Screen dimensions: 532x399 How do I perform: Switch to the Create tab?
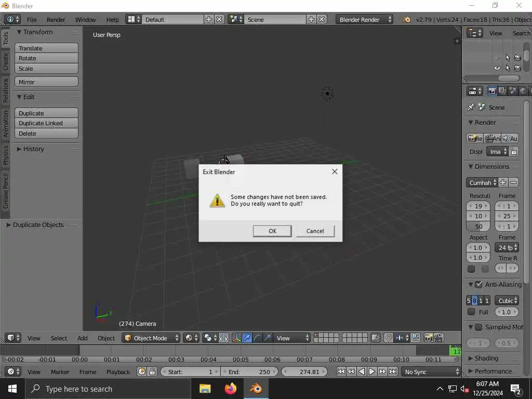tap(5, 62)
